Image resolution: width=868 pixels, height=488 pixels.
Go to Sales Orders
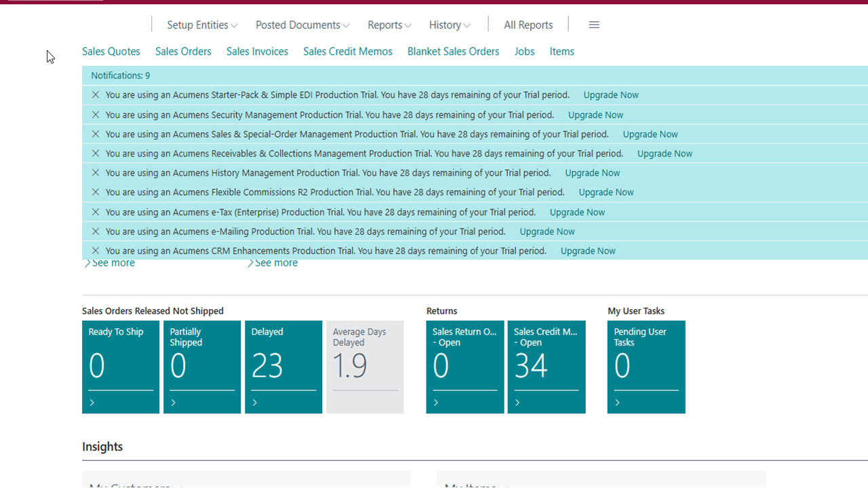pyautogui.click(x=183, y=52)
